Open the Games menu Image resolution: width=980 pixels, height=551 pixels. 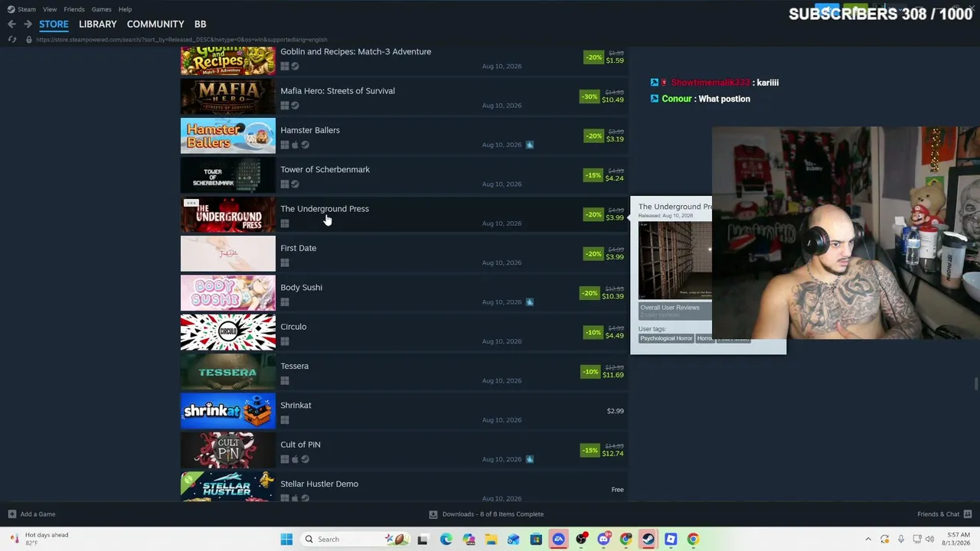click(x=101, y=9)
